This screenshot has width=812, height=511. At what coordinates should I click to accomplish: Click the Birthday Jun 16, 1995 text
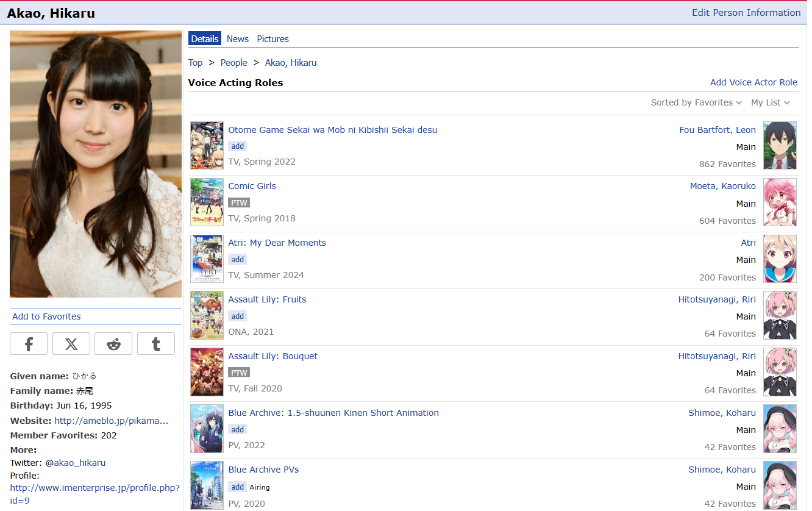(x=61, y=406)
